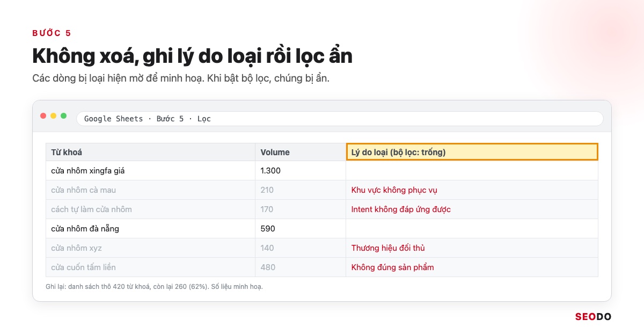Select the volume cell 210
Image resolution: width=644 pixels, height=334 pixels.
click(301, 190)
